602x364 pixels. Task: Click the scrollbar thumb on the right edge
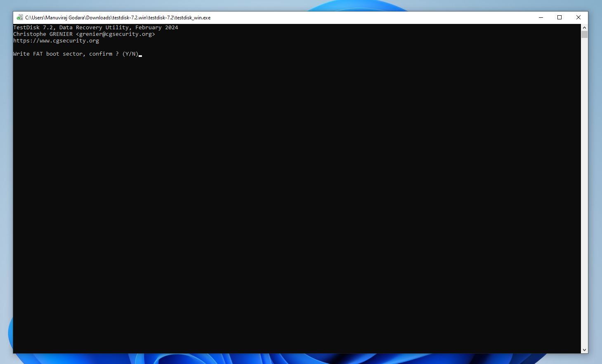click(x=584, y=35)
